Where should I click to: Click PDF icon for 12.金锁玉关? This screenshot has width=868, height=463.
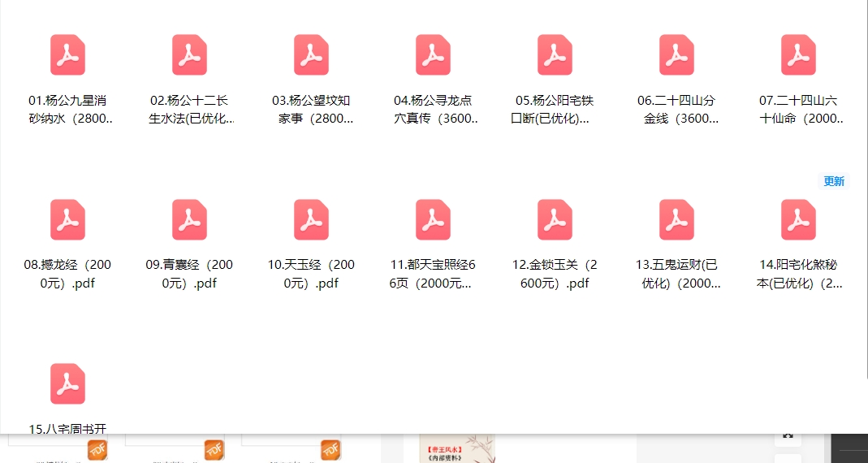pyautogui.click(x=555, y=219)
